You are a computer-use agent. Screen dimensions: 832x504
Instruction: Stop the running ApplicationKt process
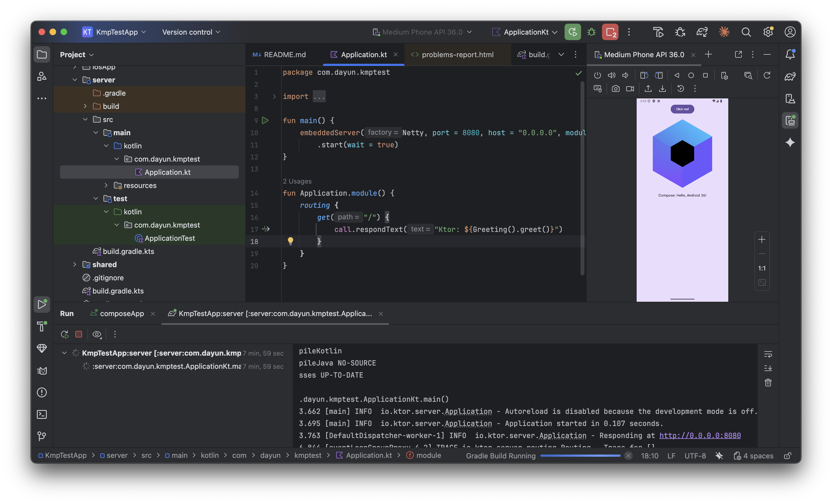coord(610,32)
